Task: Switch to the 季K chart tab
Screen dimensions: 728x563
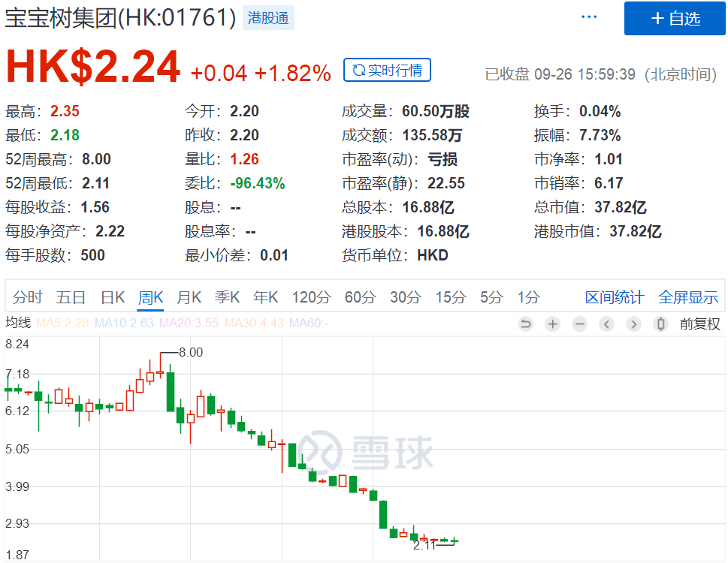Action: point(227,297)
